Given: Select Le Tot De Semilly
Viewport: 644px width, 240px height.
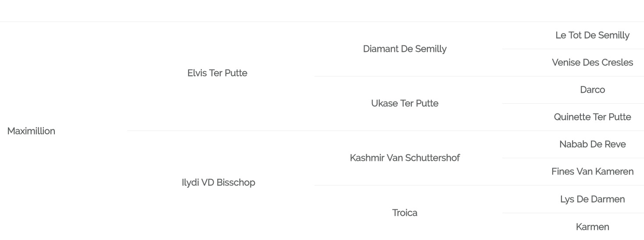Looking at the screenshot, I should (x=592, y=35).
